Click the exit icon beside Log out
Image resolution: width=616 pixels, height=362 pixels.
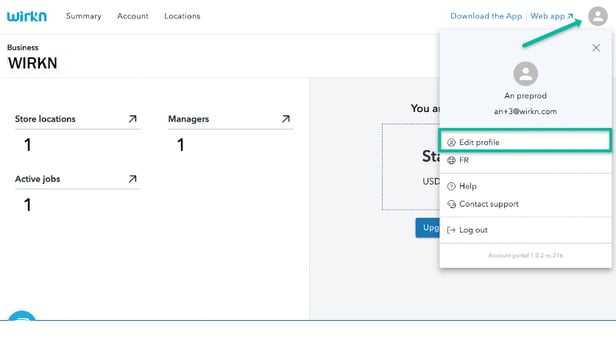(x=451, y=230)
